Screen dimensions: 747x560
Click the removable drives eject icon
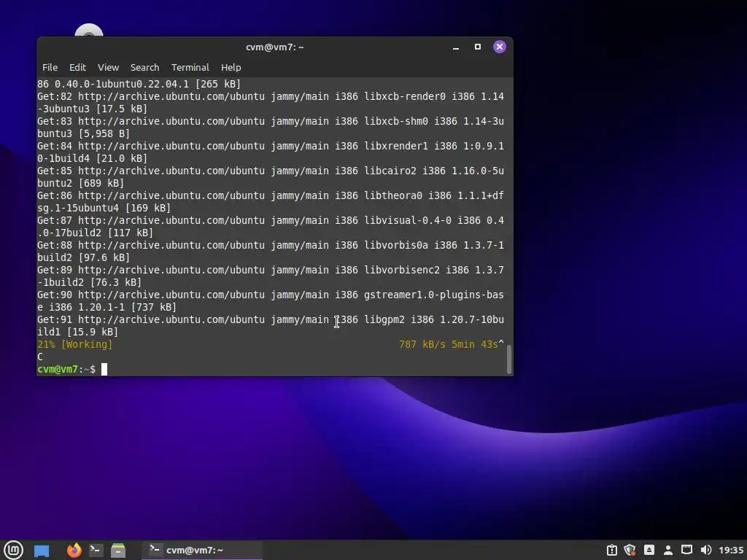pyautogui.click(x=649, y=550)
